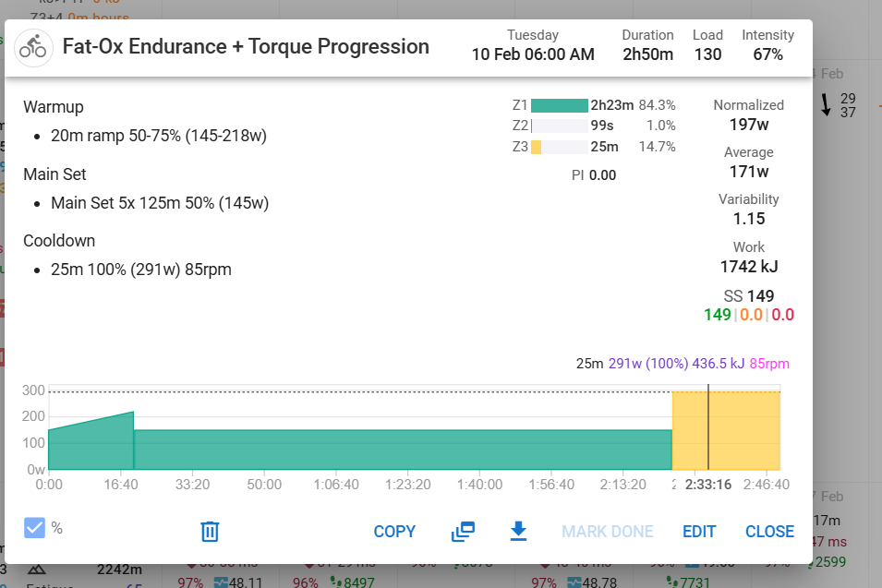Click the Intensity 67% value

(767, 54)
